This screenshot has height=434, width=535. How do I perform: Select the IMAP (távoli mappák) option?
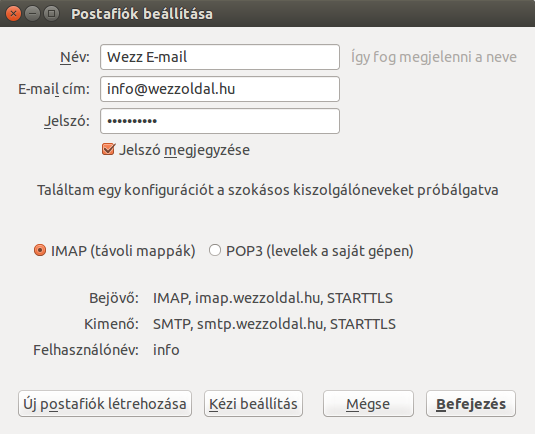pos(40,251)
